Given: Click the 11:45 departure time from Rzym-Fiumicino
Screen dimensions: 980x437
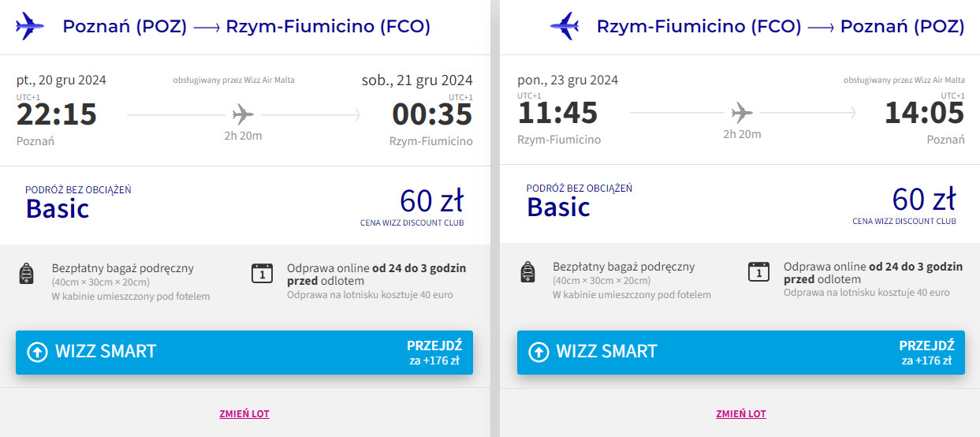Looking at the screenshot, I should click(x=557, y=114).
